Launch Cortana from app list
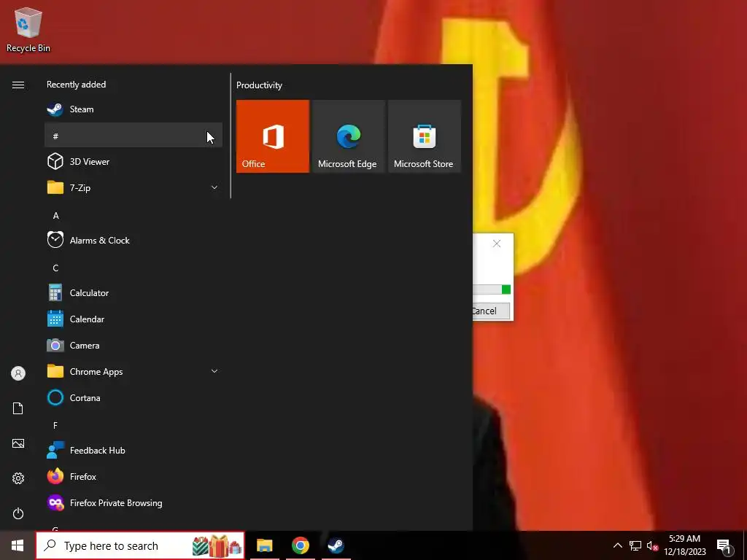Image resolution: width=747 pixels, height=560 pixels. (x=133, y=397)
